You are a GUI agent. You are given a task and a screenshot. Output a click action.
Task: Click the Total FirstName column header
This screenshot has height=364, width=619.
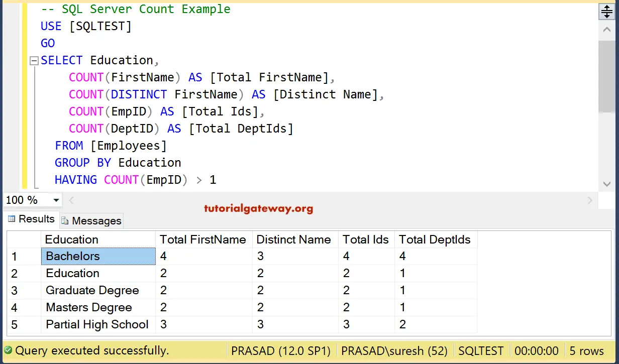[x=203, y=239]
